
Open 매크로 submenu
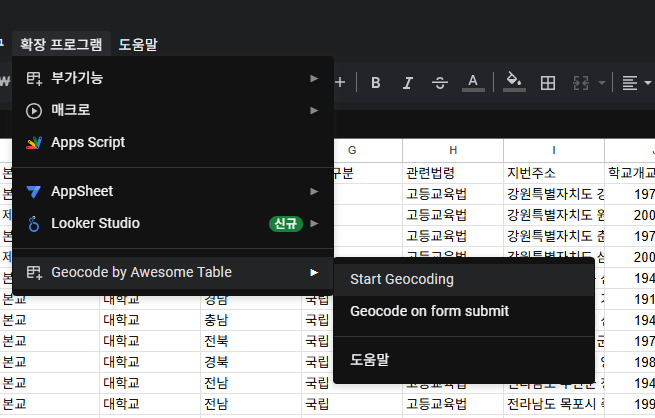(x=173, y=110)
